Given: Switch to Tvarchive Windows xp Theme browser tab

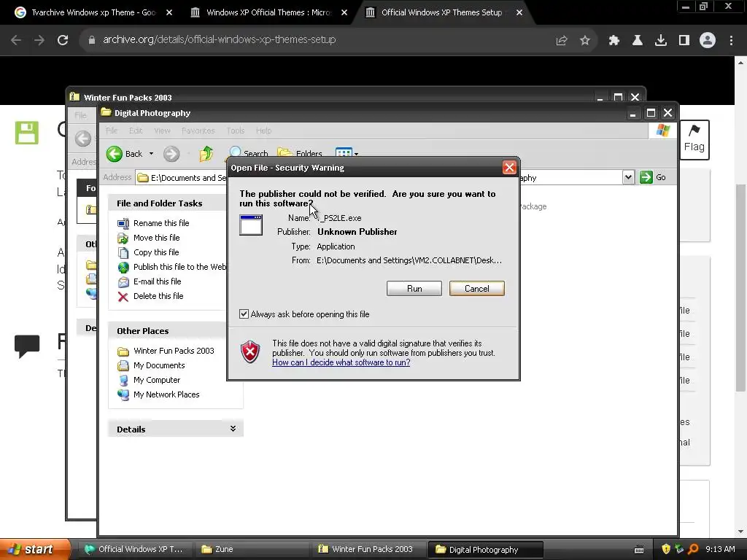Looking at the screenshot, I should point(93,12).
